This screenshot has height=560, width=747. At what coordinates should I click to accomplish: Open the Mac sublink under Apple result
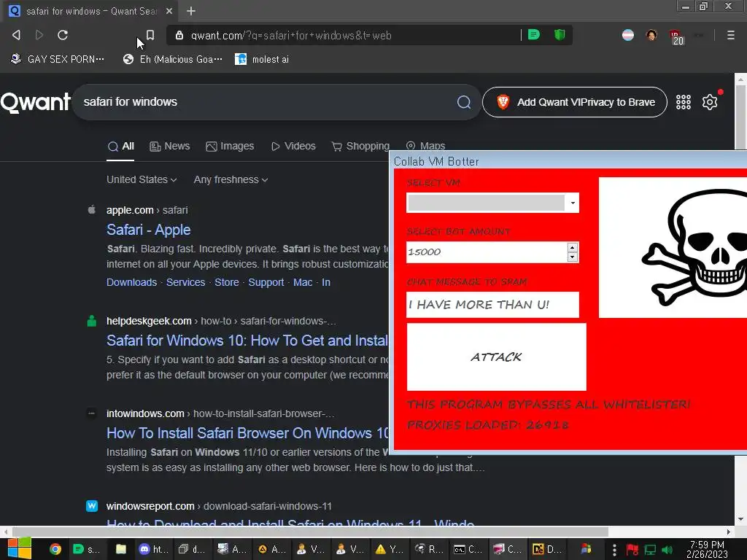pyautogui.click(x=303, y=282)
